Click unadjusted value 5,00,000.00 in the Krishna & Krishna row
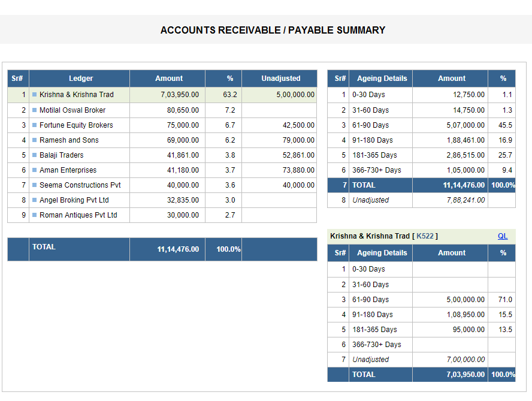 click(x=295, y=95)
